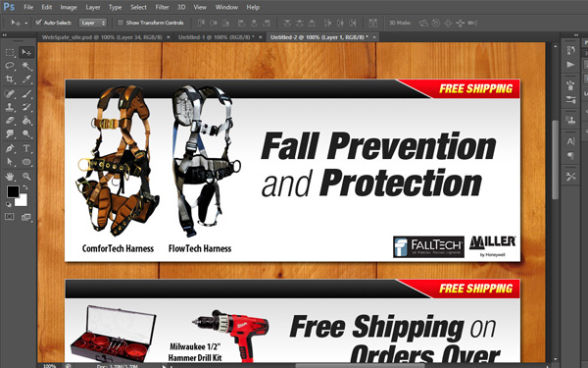
Task: Select the Path Selection tool
Action: [x=10, y=162]
